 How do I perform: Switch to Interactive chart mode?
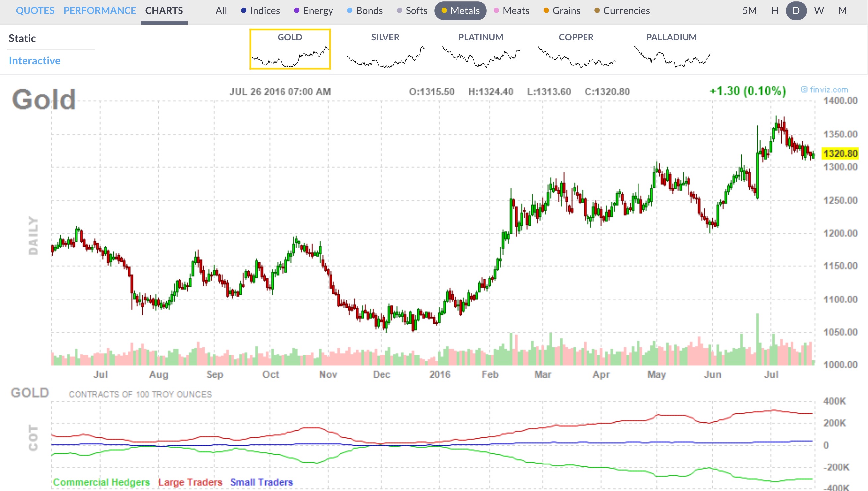(x=34, y=61)
